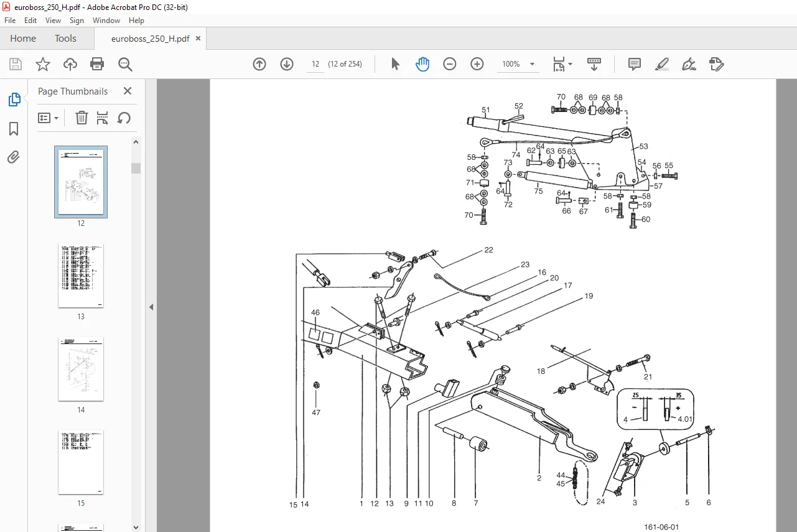Expand the thumbnail options menu dropdown
The image size is (797, 532).
(49, 118)
